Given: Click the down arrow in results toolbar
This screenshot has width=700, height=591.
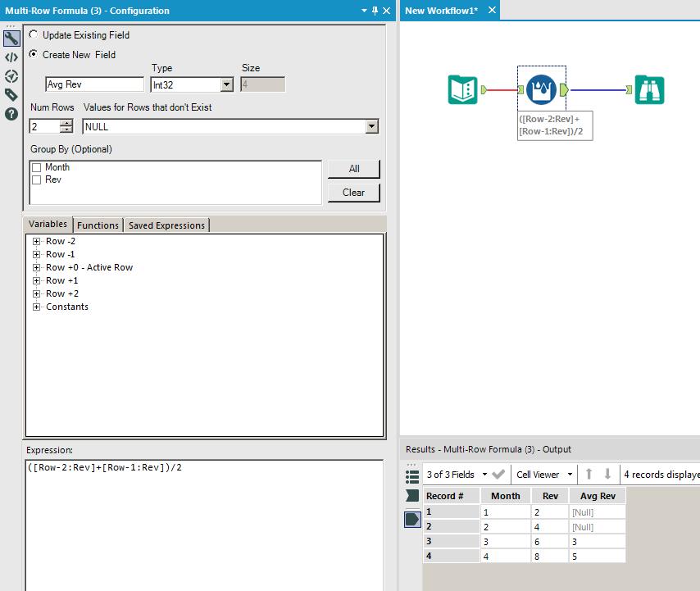Looking at the screenshot, I should [x=607, y=474].
